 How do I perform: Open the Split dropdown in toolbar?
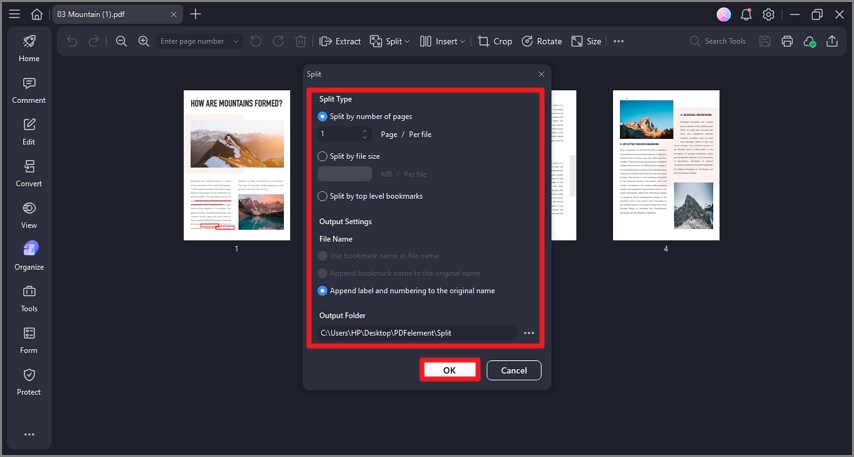coord(389,41)
